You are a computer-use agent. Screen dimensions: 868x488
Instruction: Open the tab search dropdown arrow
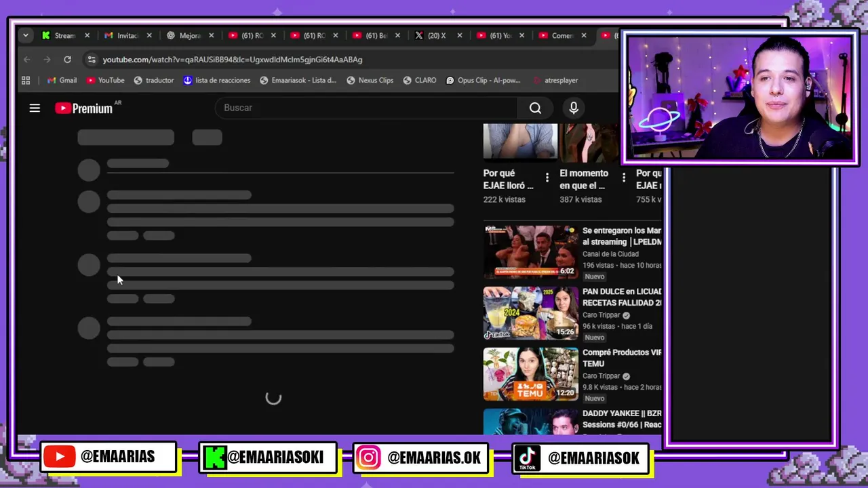coord(26,35)
